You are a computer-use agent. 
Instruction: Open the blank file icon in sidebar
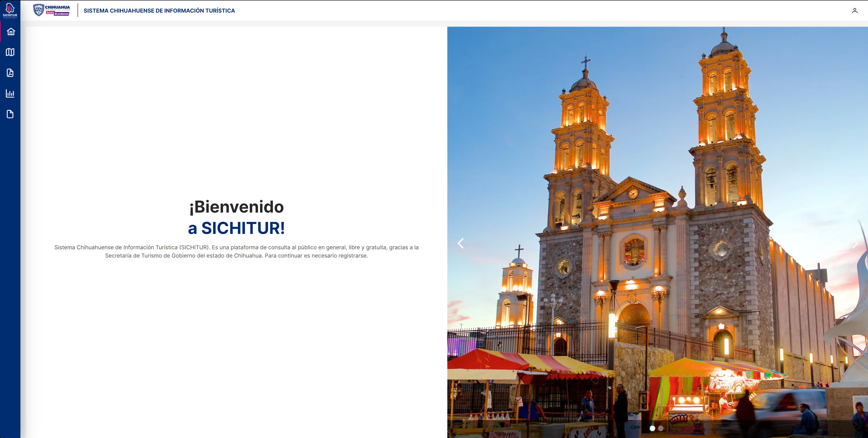(x=10, y=114)
